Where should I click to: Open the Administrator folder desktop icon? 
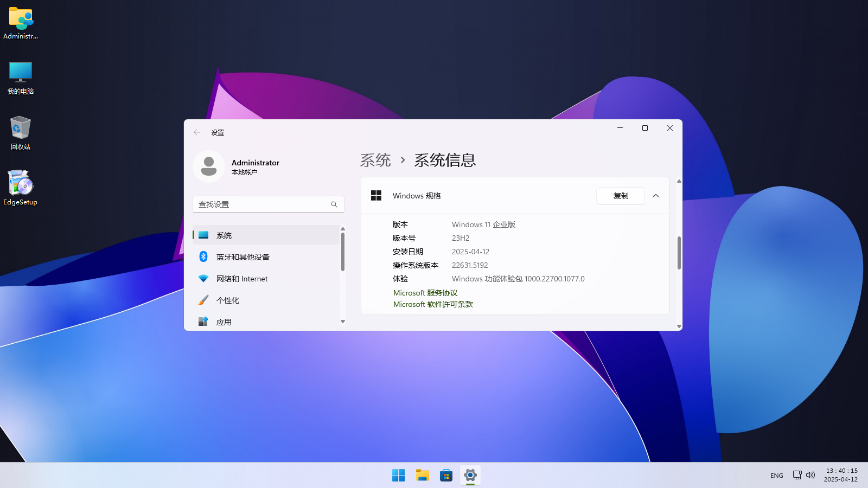(21, 23)
